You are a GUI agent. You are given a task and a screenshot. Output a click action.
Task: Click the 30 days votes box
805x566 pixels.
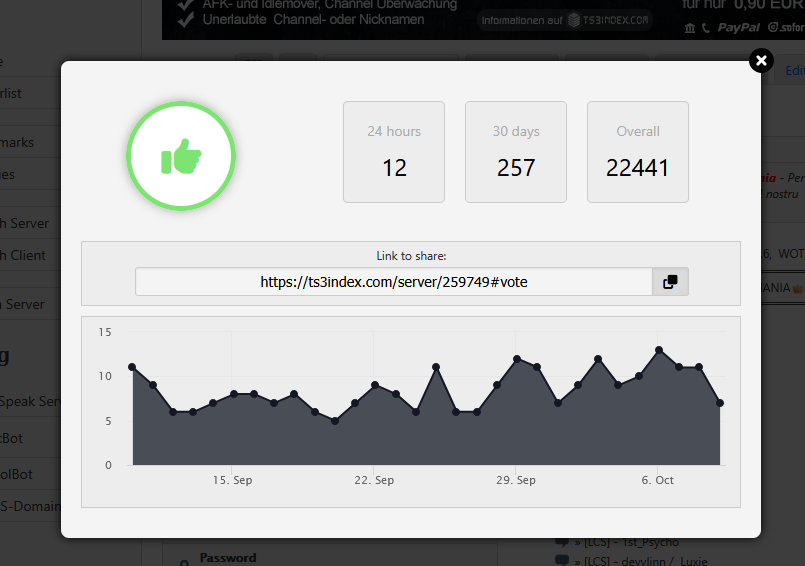click(x=516, y=152)
